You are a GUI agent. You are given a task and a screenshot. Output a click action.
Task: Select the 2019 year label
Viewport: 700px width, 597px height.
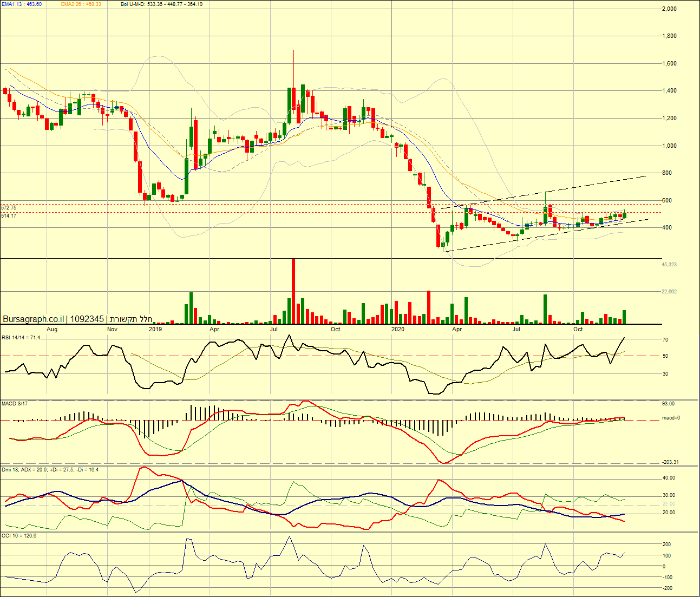pos(155,329)
